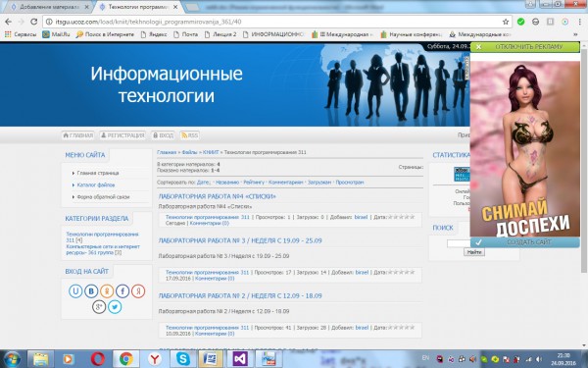The width and height of the screenshot is (588, 368).
Task: Switch to Visual Studio in taskbar
Action: tap(240, 359)
